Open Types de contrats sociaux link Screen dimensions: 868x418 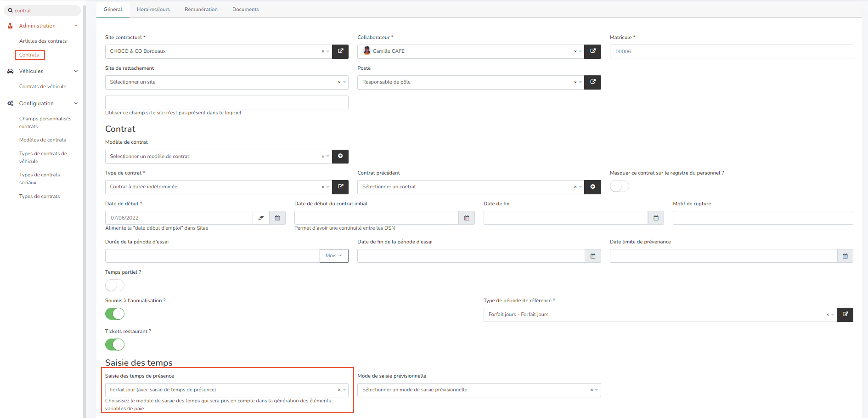[39, 179]
